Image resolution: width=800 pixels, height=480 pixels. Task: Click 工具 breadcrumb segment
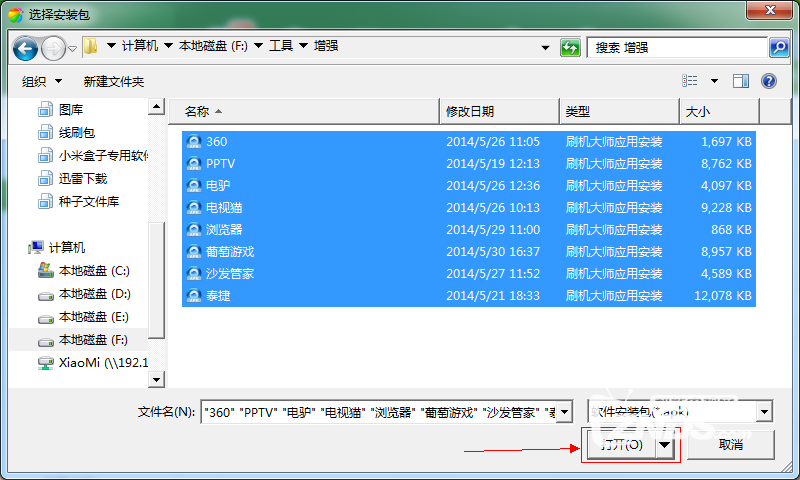point(281,46)
